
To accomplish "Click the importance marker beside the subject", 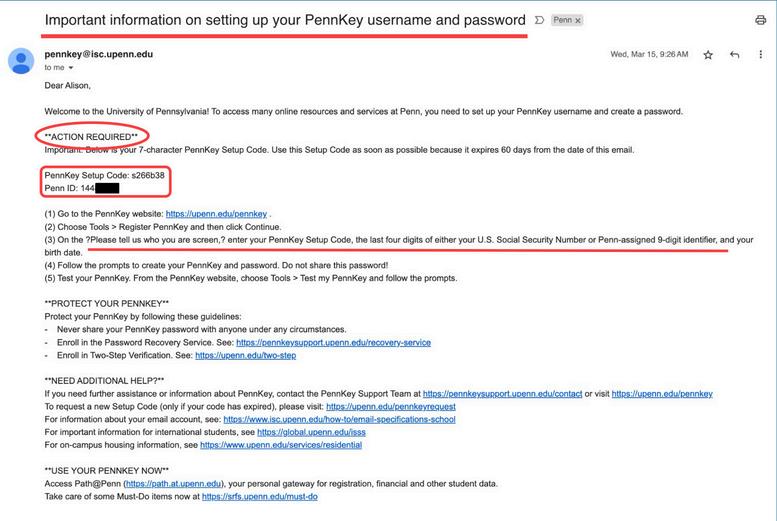I will (x=539, y=20).
